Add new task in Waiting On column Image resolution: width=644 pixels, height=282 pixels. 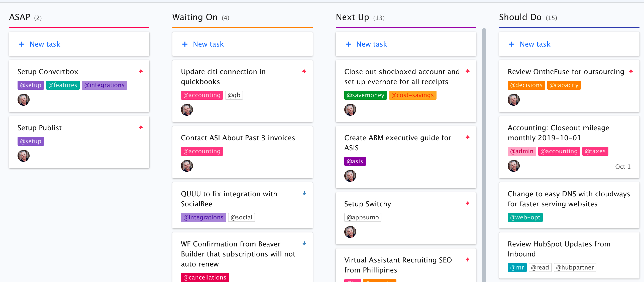click(x=208, y=44)
